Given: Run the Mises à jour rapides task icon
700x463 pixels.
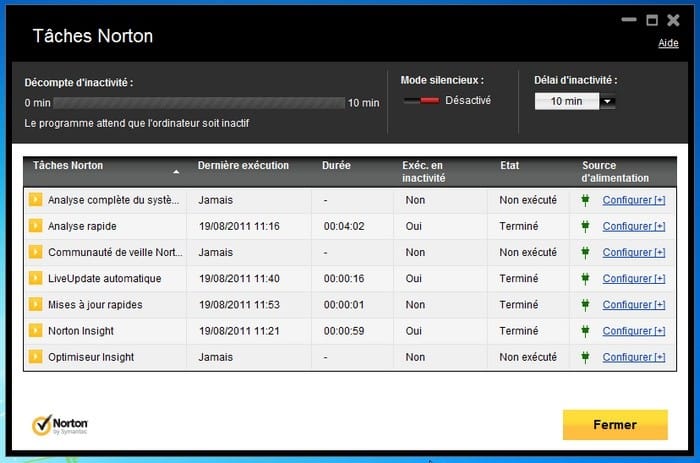Looking at the screenshot, I should coord(35,304).
